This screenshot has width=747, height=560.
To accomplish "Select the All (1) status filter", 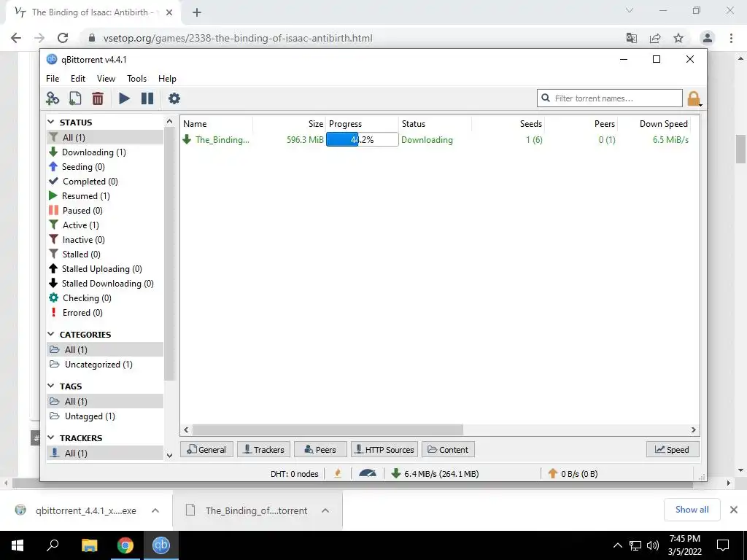I will [x=105, y=138].
